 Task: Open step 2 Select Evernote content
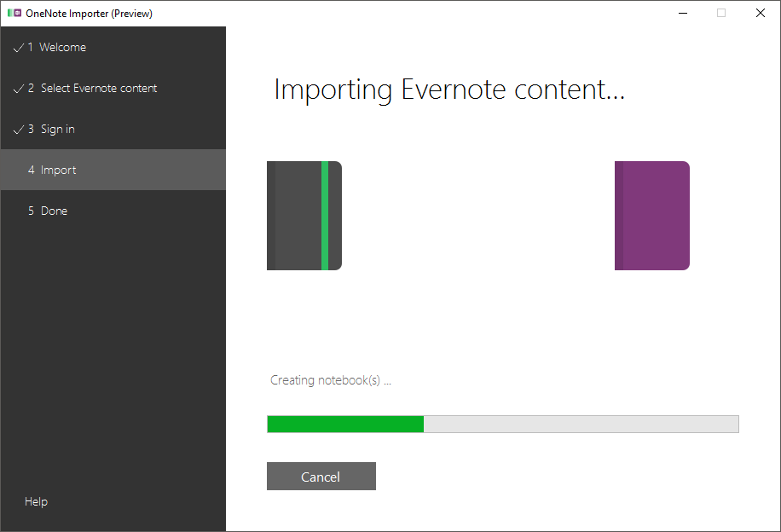click(113, 88)
